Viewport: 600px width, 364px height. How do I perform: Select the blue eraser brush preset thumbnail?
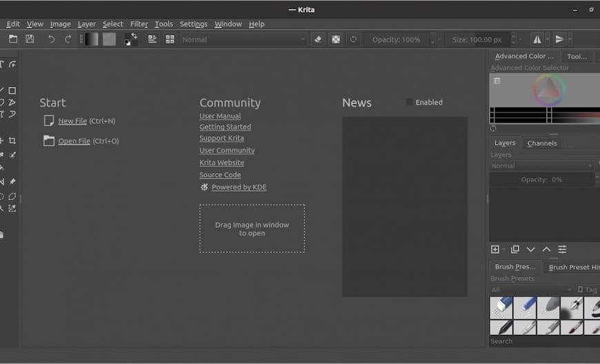pos(501,307)
